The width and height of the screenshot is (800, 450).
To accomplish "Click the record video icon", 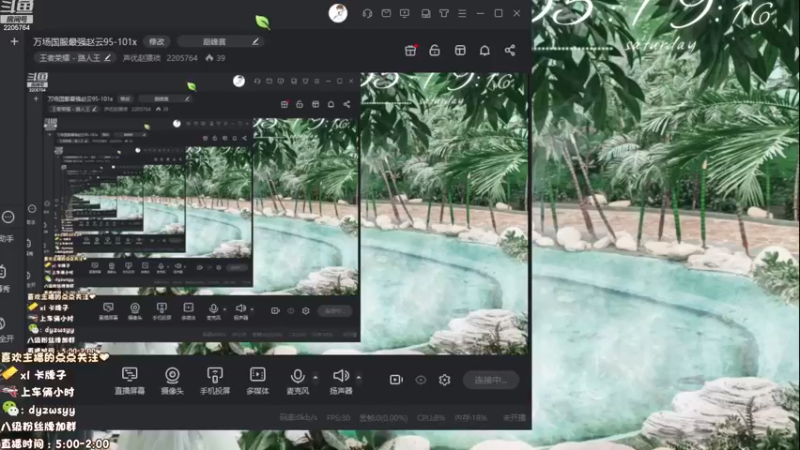I will pos(396,380).
